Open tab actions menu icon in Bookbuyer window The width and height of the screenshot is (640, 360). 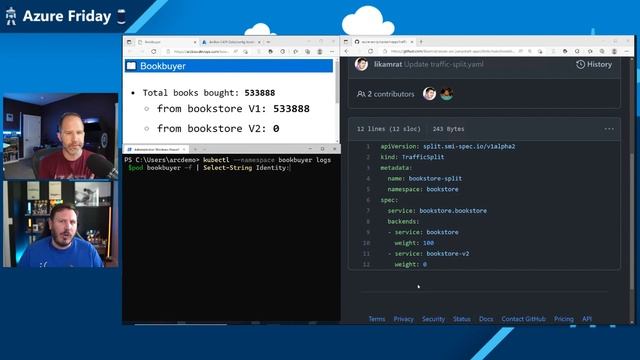click(129, 42)
